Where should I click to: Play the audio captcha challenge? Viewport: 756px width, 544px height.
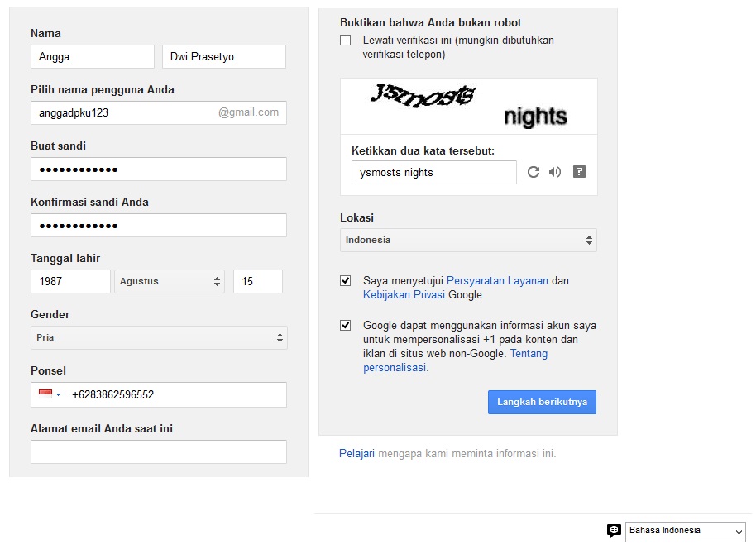tap(555, 172)
